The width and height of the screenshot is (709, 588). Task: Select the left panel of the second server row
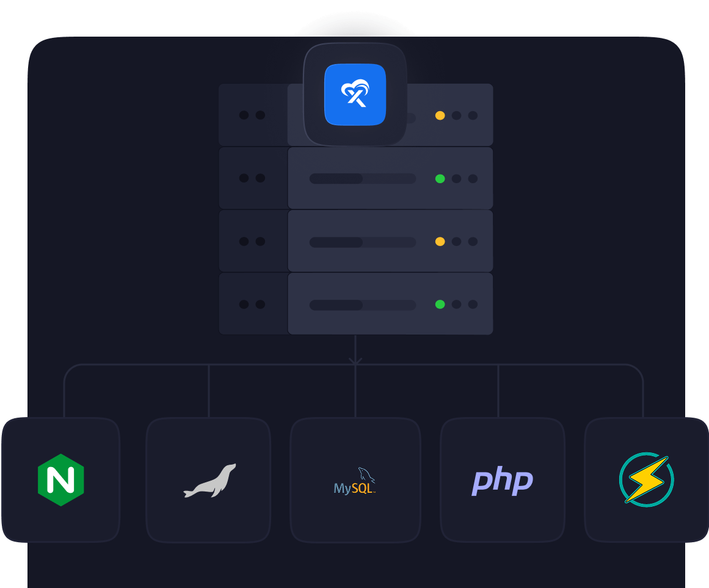pos(252,178)
